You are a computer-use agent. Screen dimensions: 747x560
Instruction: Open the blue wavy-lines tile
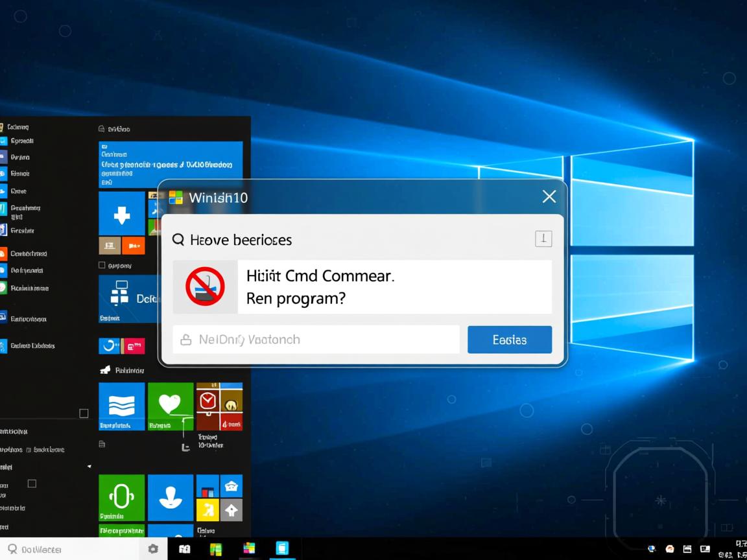121,406
